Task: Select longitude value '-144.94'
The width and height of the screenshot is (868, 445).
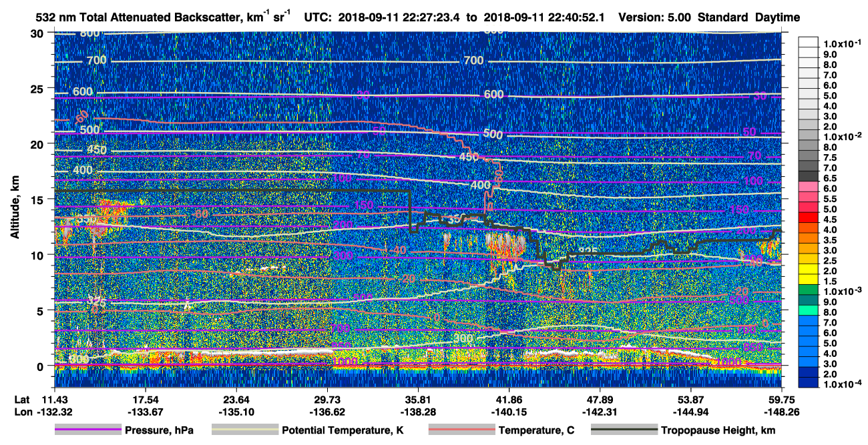Action: [690, 411]
